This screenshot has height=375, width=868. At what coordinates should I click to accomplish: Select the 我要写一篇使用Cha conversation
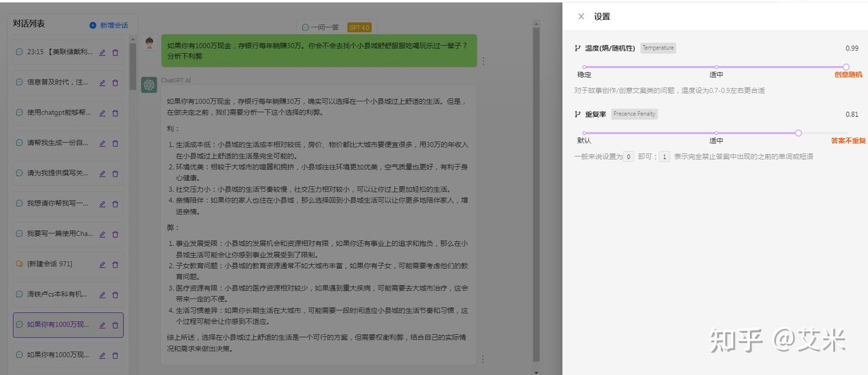tap(68, 234)
